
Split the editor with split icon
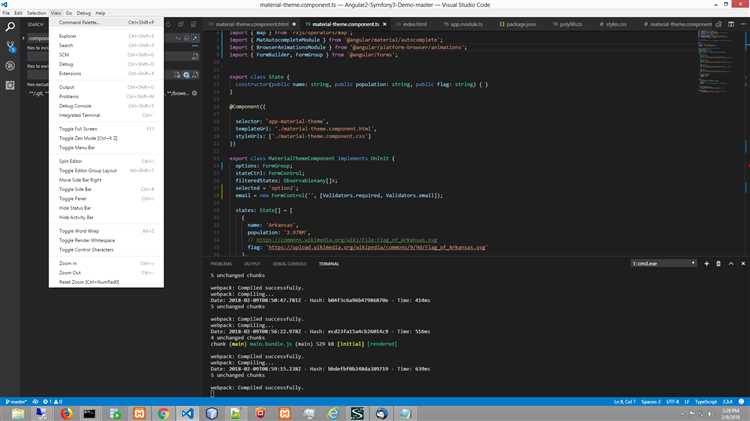pyautogui.click(x=731, y=24)
